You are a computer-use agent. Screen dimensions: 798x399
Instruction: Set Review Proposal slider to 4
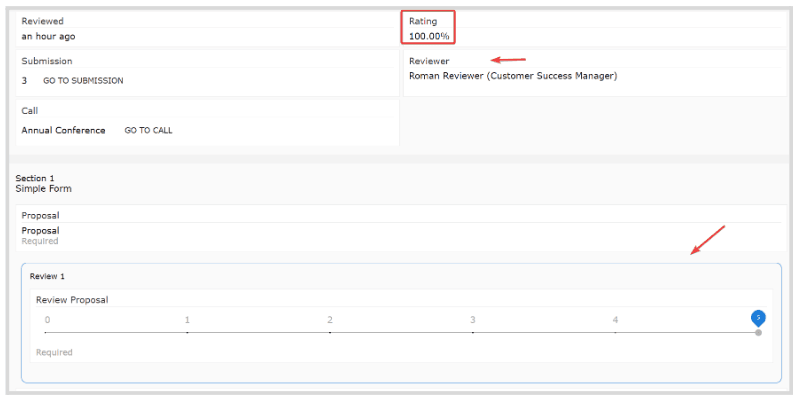616,332
